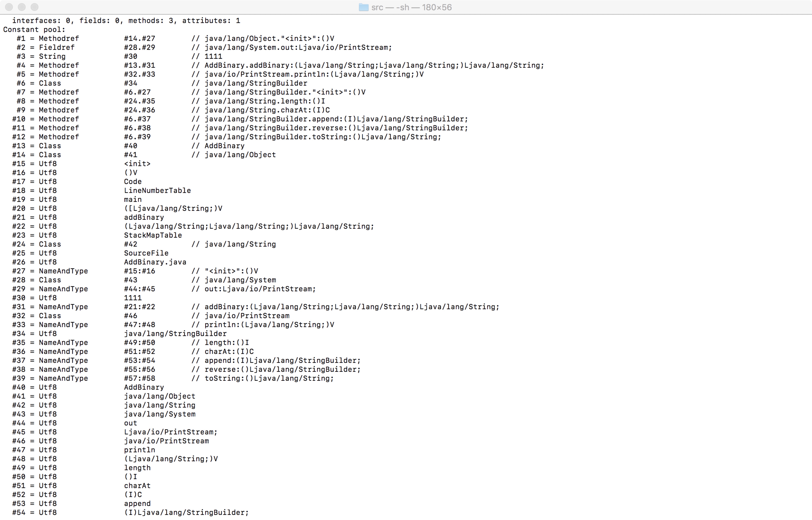Click the 'main' Utf8 value

click(133, 200)
